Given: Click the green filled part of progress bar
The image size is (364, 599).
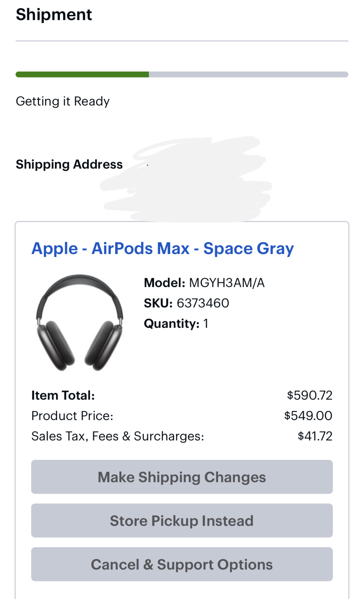Looking at the screenshot, I should click(x=82, y=74).
